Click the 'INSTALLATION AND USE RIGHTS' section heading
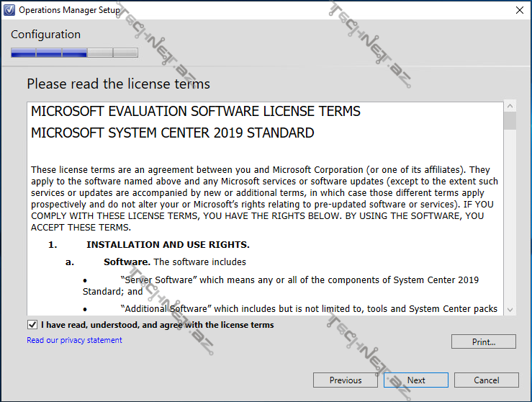Viewport: 532px width, 402px height. [168, 245]
